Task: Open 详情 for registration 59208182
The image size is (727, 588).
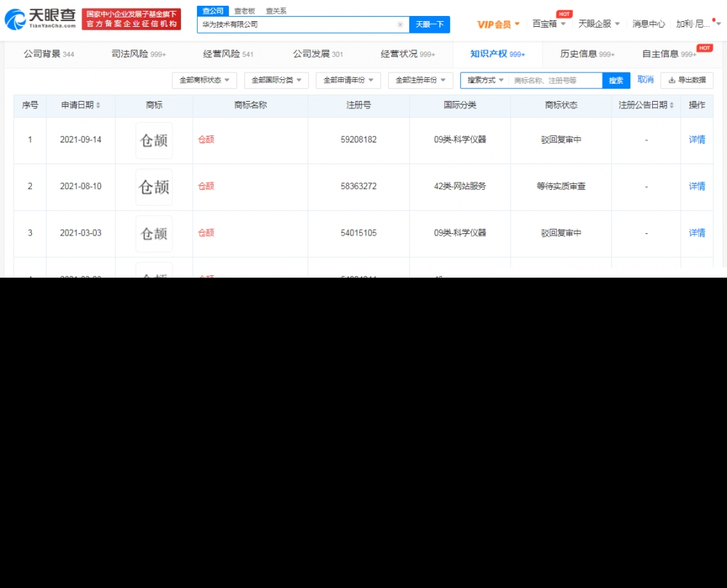Action: pos(697,140)
